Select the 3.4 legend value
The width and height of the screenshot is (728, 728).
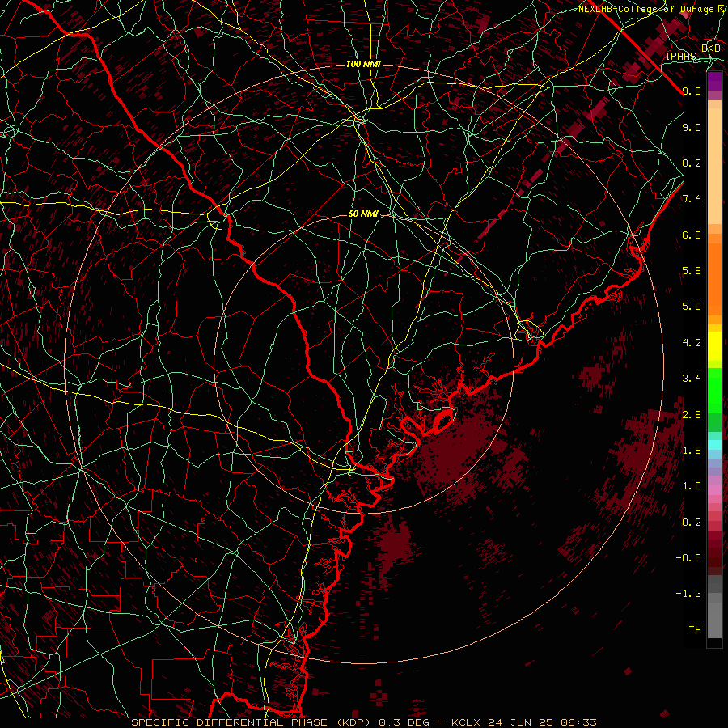692,379
